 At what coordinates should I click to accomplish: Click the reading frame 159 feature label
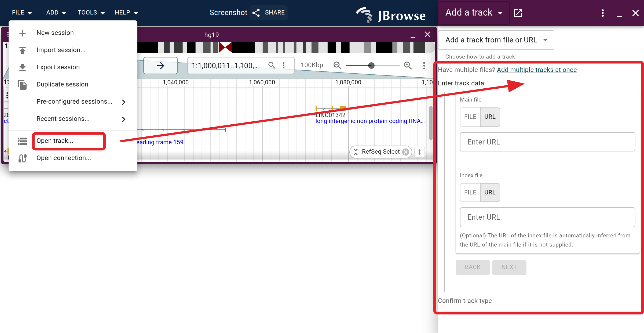pos(160,142)
